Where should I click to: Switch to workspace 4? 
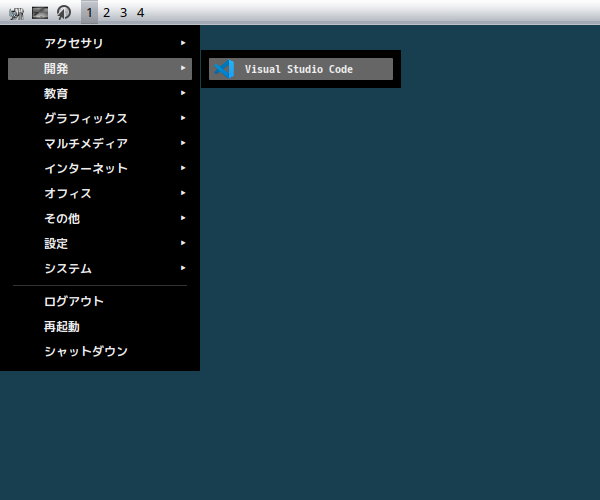pos(140,13)
